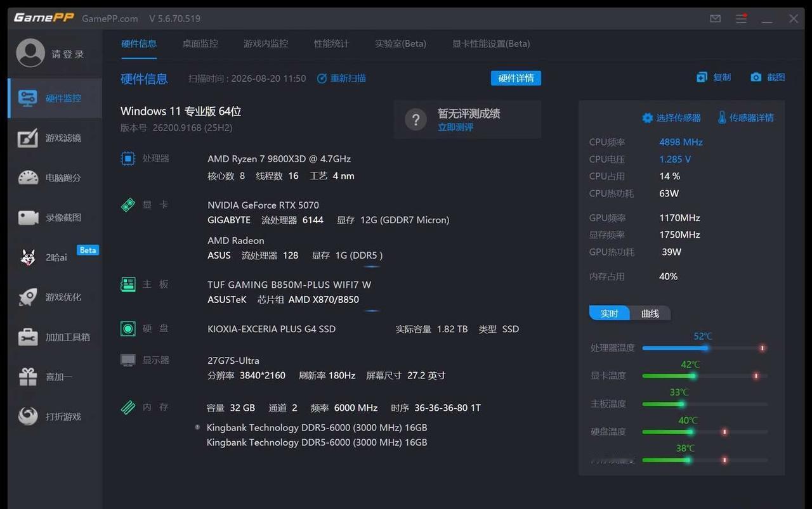This screenshot has width=812, height=509.
Task: Open the hamburger menu in title bar
Action: (x=741, y=18)
